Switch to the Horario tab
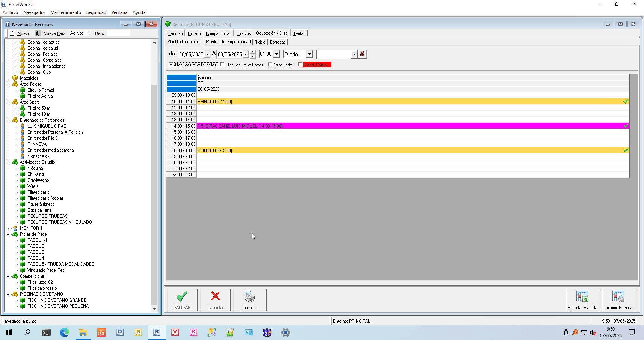Viewport: 644px width, 340px height. click(194, 33)
